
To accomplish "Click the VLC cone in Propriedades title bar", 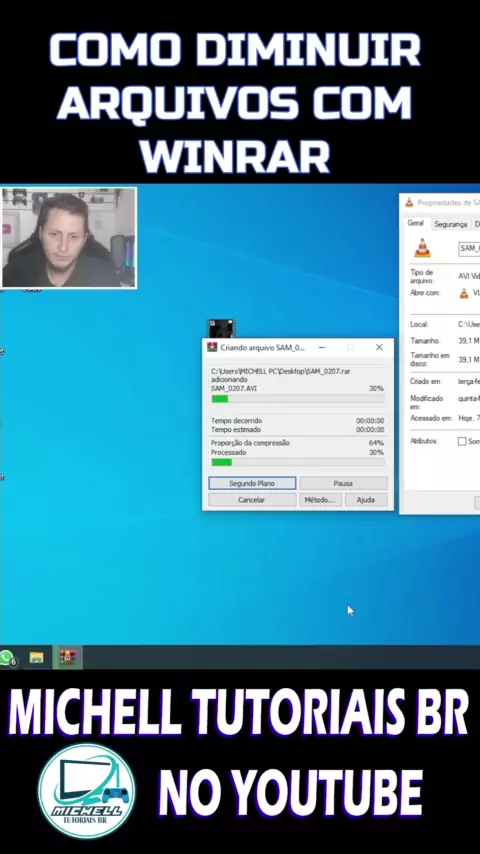I will [x=409, y=203].
